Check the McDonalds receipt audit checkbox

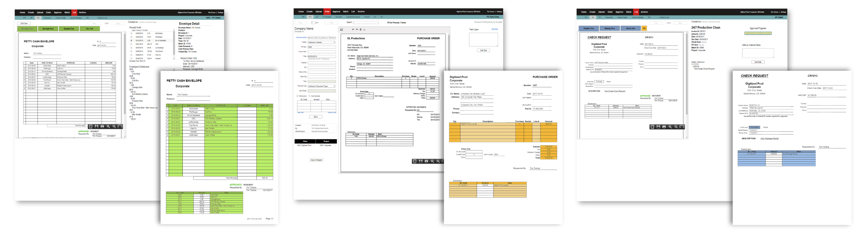(131, 33)
